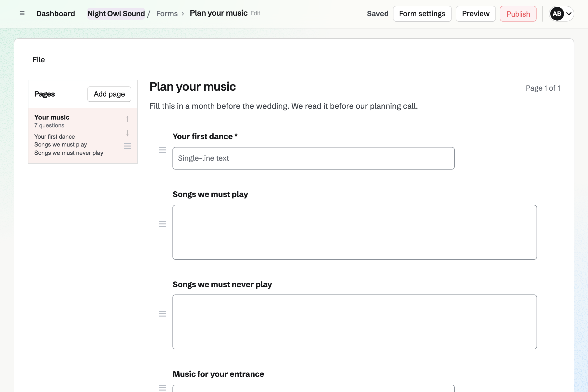Open the File menu
Screen dimensions: 588x392
click(x=39, y=60)
